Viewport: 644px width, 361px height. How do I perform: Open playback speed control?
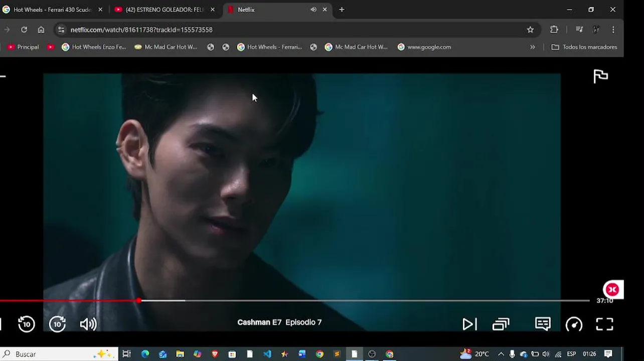click(x=574, y=324)
